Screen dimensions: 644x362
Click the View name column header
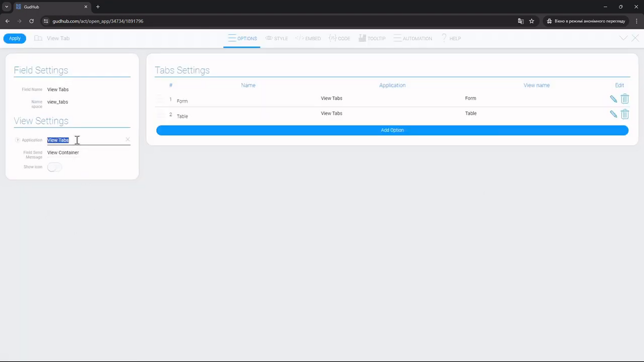pyautogui.click(x=537, y=85)
